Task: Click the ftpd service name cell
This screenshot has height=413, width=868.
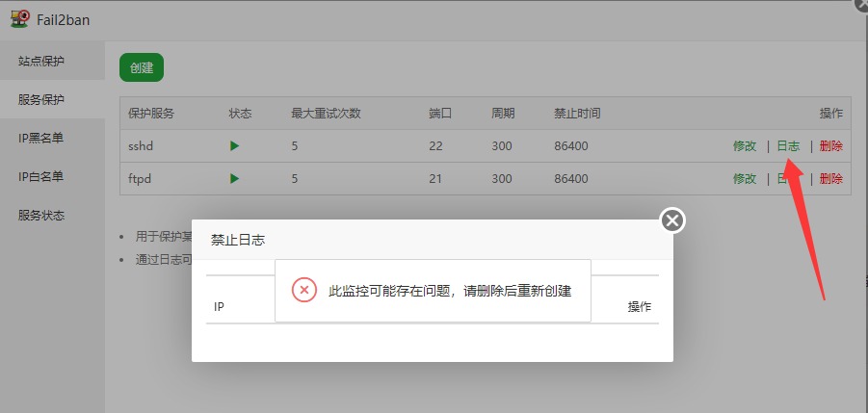Action: [x=140, y=178]
